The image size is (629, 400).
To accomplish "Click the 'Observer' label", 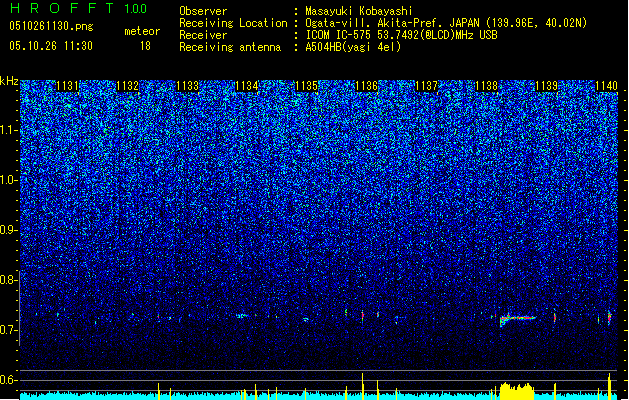I will [203, 11].
